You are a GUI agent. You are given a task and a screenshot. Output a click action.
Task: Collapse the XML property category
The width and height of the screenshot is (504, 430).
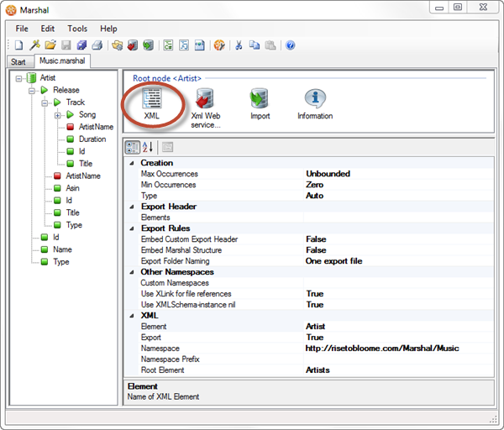tap(132, 316)
